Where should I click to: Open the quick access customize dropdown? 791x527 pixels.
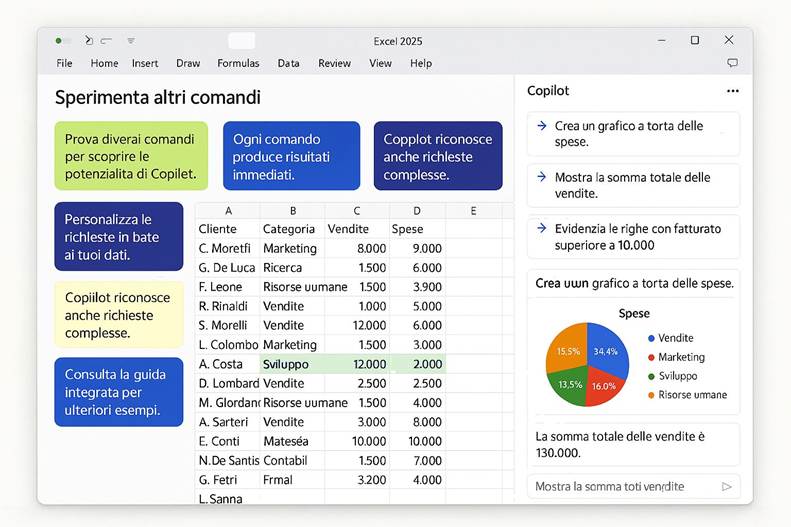point(131,40)
